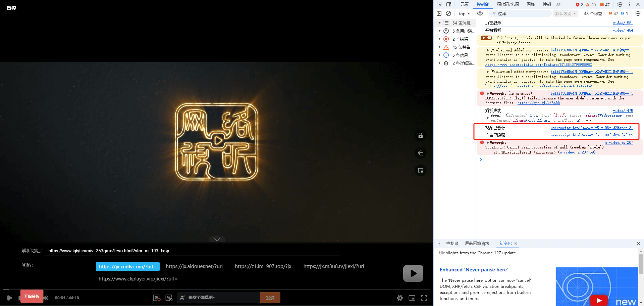Click the console prompt input line
This screenshot has height=306, width=644.
tap(560, 160)
